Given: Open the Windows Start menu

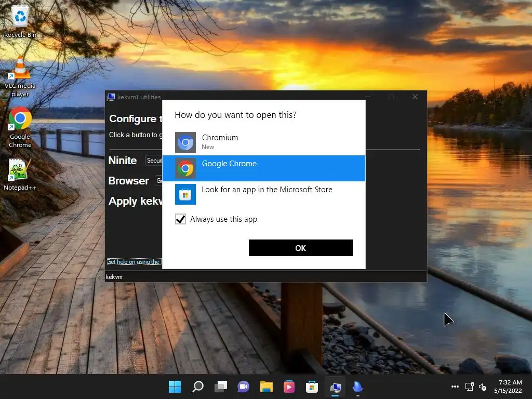Looking at the screenshot, I should 175,387.
